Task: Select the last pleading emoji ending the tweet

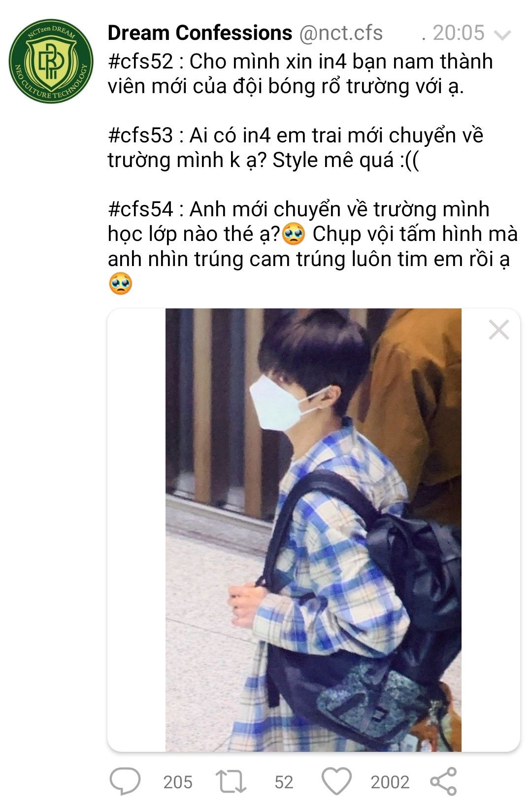Action: point(121,284)
